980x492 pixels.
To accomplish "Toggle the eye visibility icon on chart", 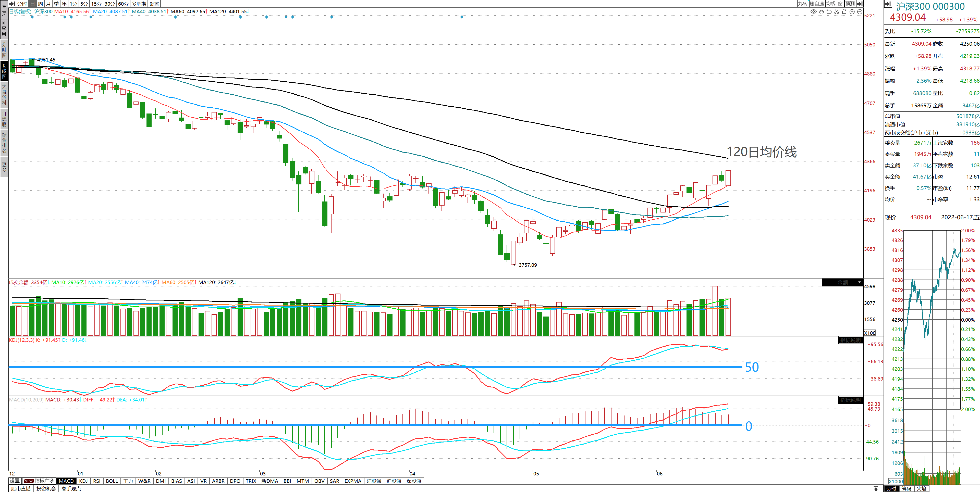I will pos(813,11).
